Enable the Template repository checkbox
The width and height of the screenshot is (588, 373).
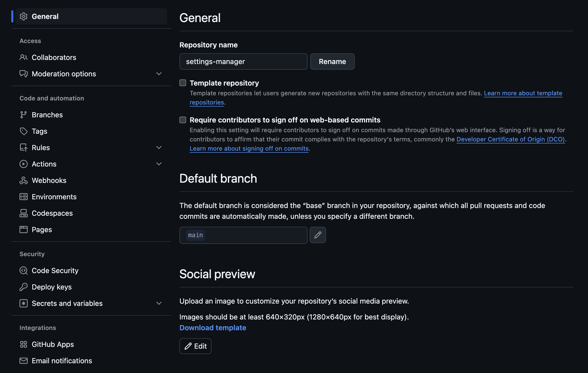tap(183, 83)
